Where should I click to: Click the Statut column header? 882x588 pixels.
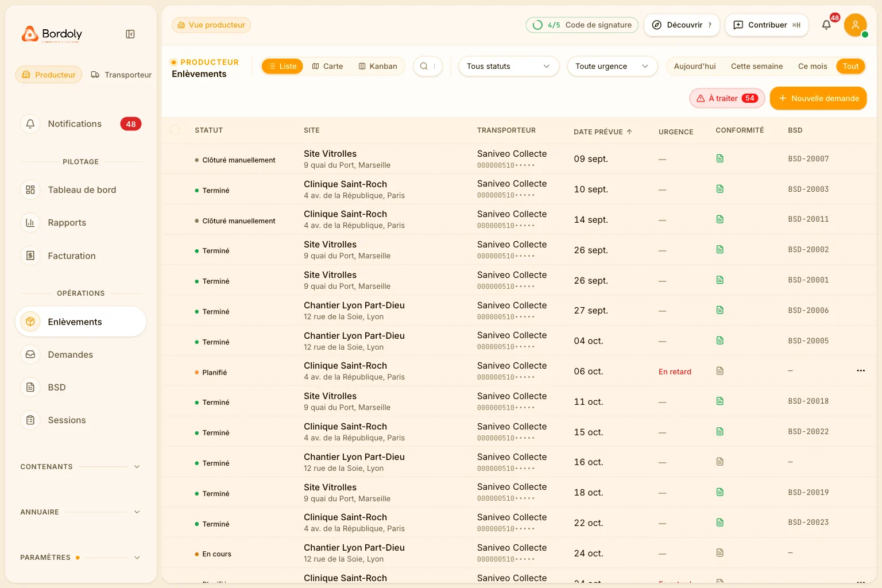208,130
